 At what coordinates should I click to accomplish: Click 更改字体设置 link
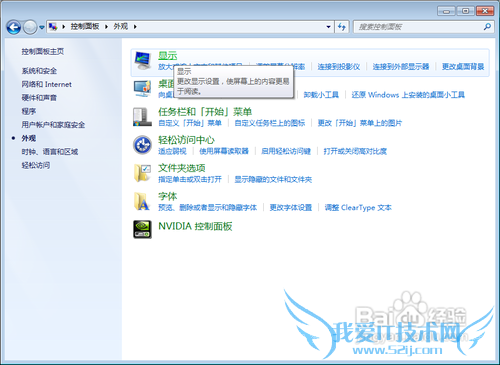[x=291, y=208]
